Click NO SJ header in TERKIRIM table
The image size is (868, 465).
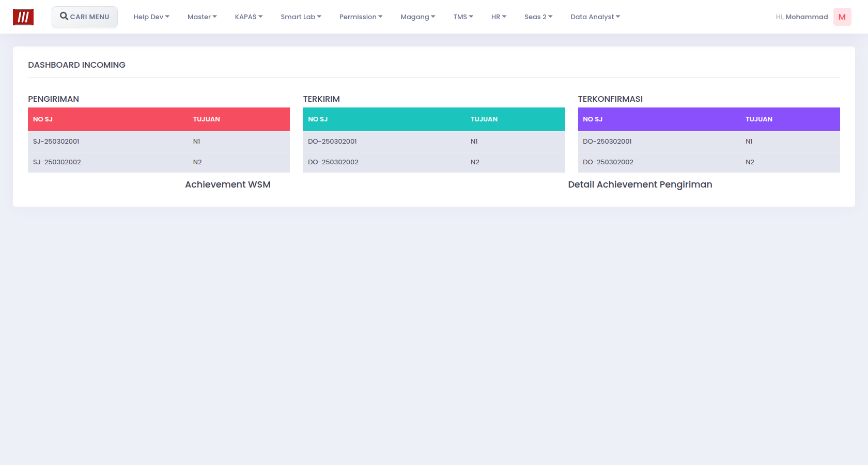click(x=318, y=119)
